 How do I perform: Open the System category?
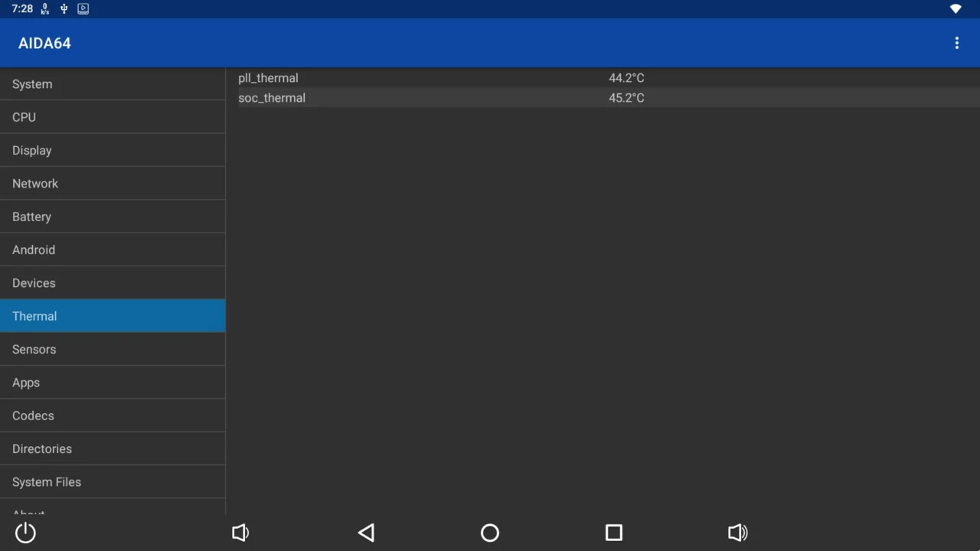113,84
